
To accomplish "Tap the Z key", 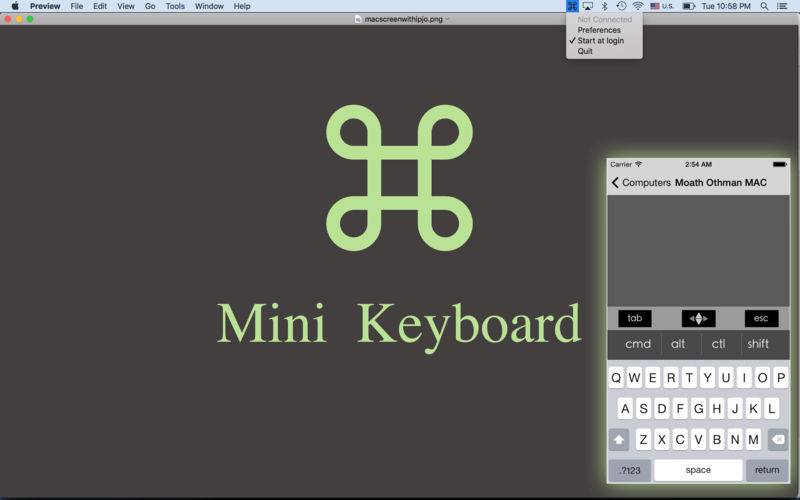I will click(643, 439).
